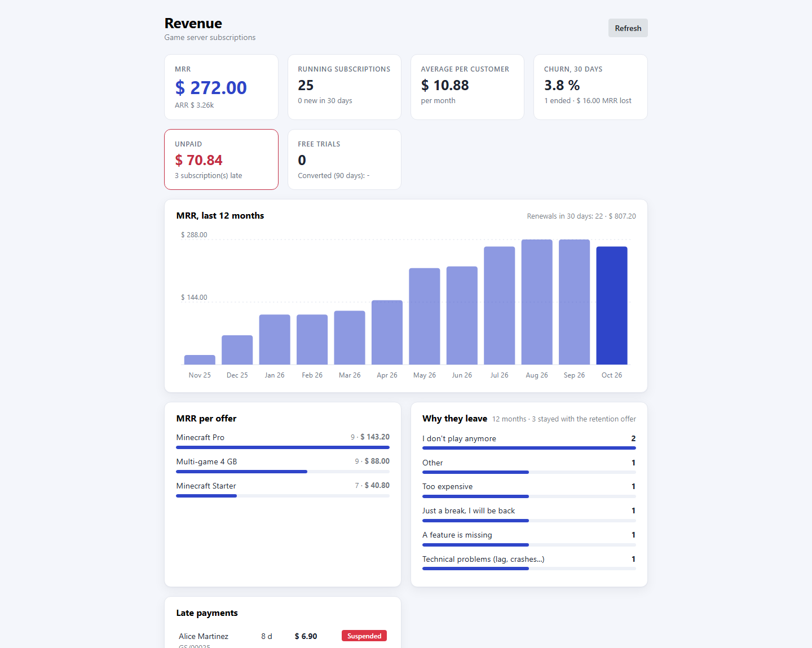812x648 pixels.
Task: Click the Nov 25 chart bar
Action: (200, 360)
